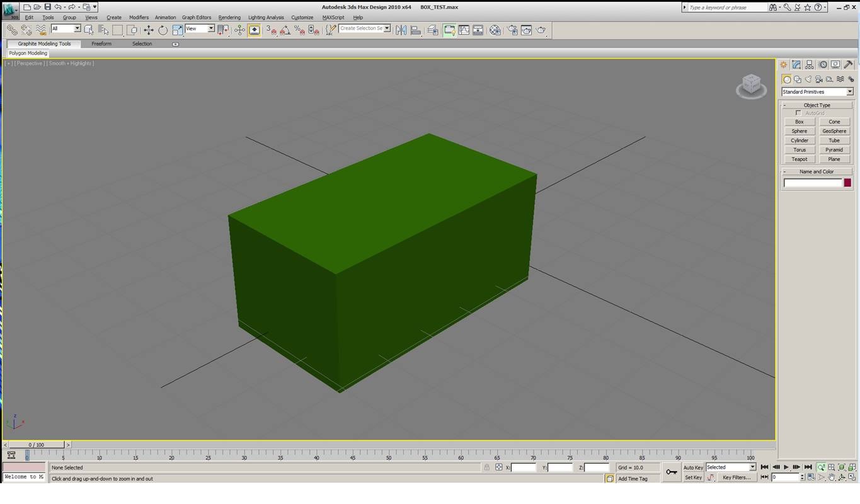Open the Key Filters dialog
This screenshot has height=504, width=860.
(x=737, y=478)
